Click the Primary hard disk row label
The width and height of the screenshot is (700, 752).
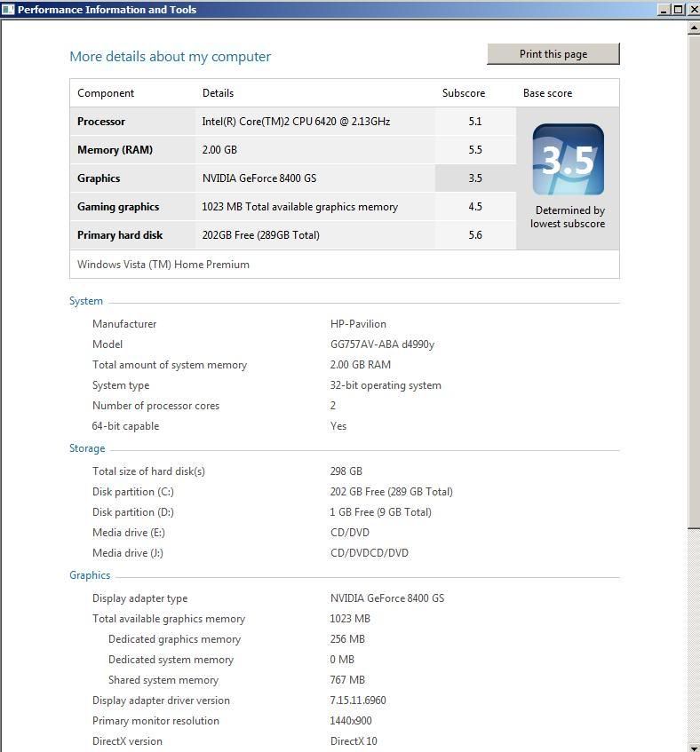[120, 235]
